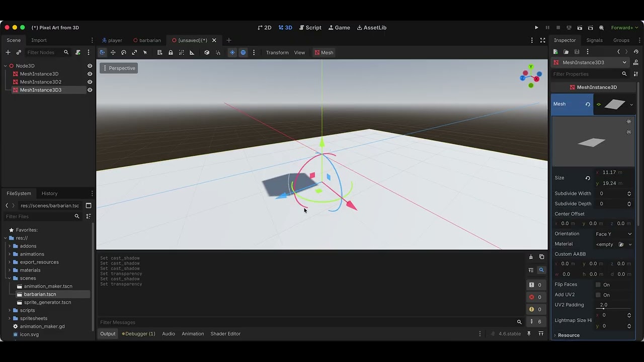Open the Mesh resource dropdown arrow
The width and height of the screenshot is (644, 362).
[631, 105]
